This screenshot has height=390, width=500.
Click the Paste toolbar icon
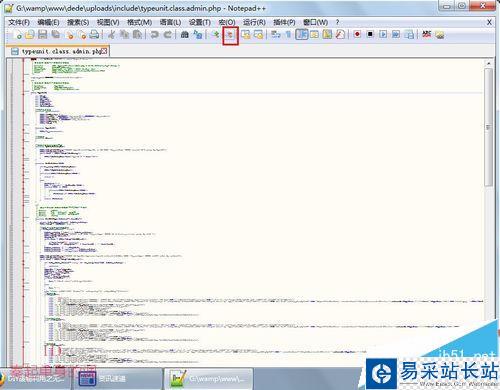click(x=137, y=34)
